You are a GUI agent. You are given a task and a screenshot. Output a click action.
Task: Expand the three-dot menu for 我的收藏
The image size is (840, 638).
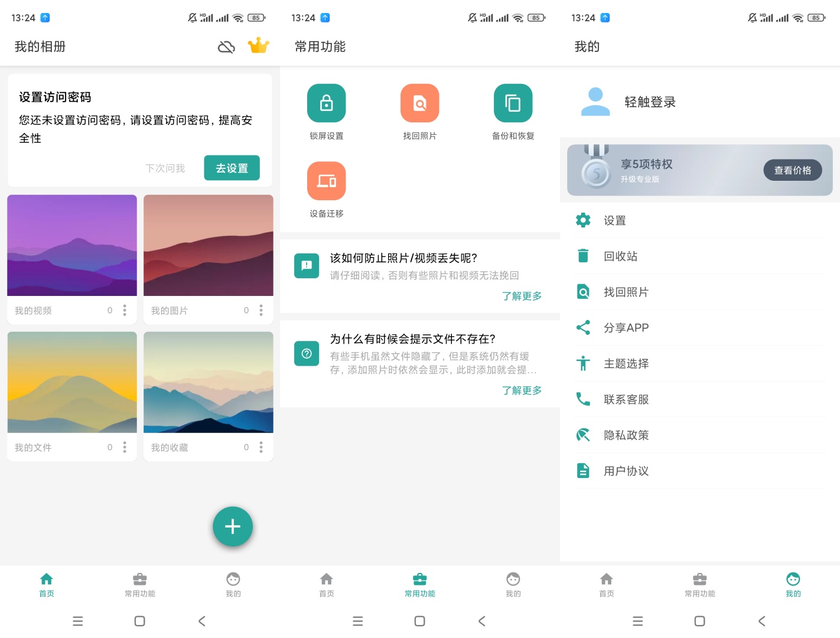(261, 448)
